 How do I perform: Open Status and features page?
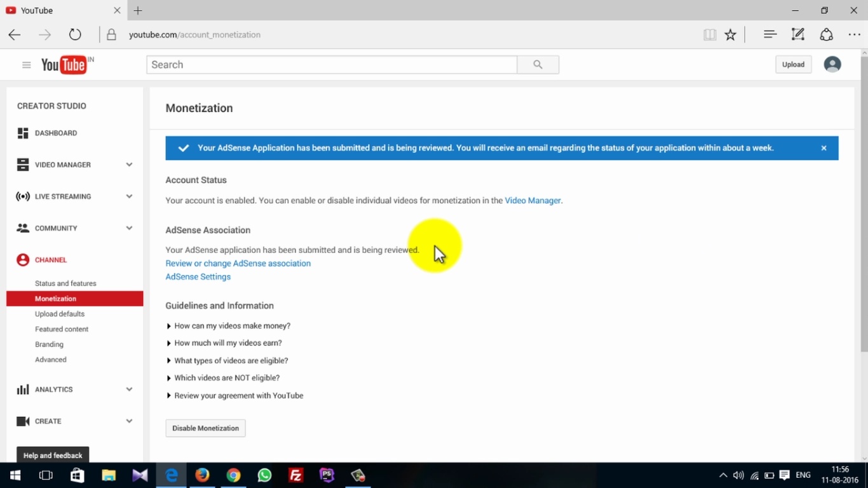point(65,283)
